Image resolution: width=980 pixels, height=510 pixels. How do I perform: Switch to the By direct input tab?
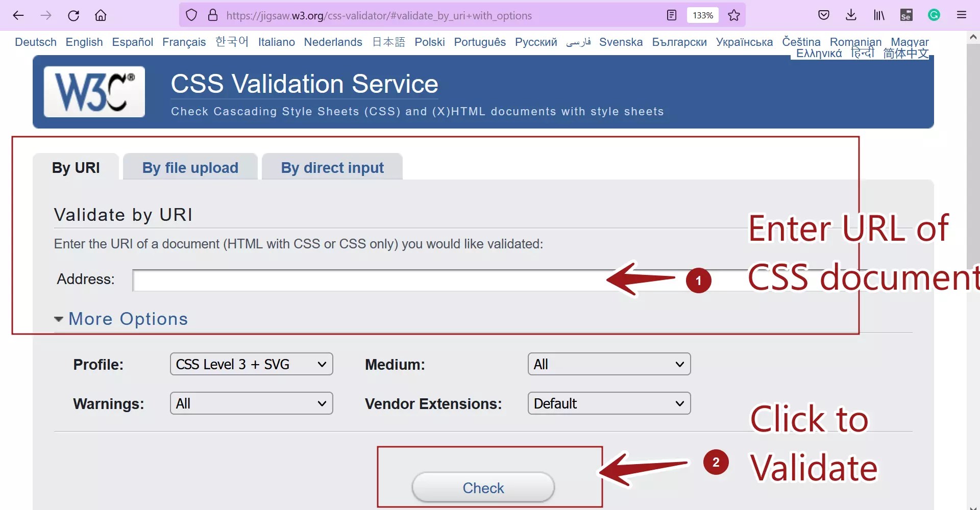click(x=332, y=167)
